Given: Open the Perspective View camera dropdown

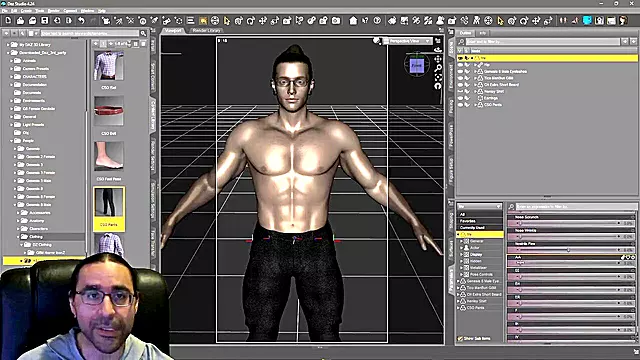Looking at the screenshot, I should coord(407,41).
